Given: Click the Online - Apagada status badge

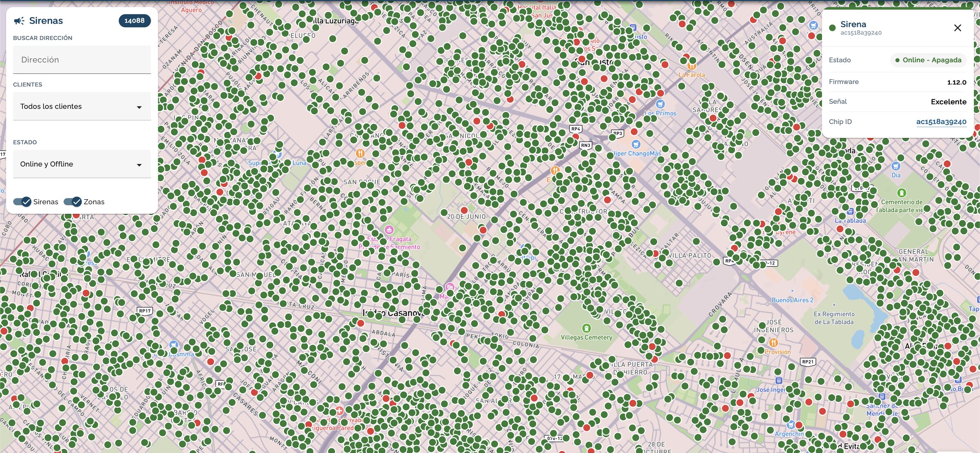Looking at the screenshot, I should 928,60.
